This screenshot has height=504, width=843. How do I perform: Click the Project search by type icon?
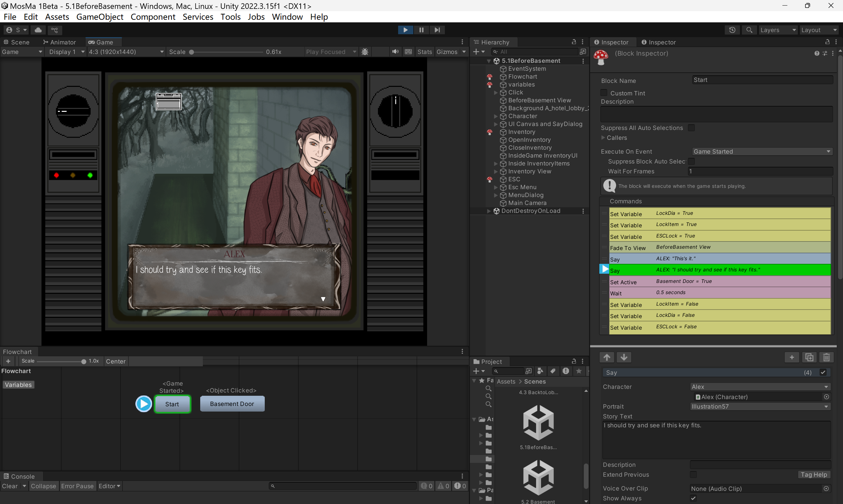(x=540, y=371)
